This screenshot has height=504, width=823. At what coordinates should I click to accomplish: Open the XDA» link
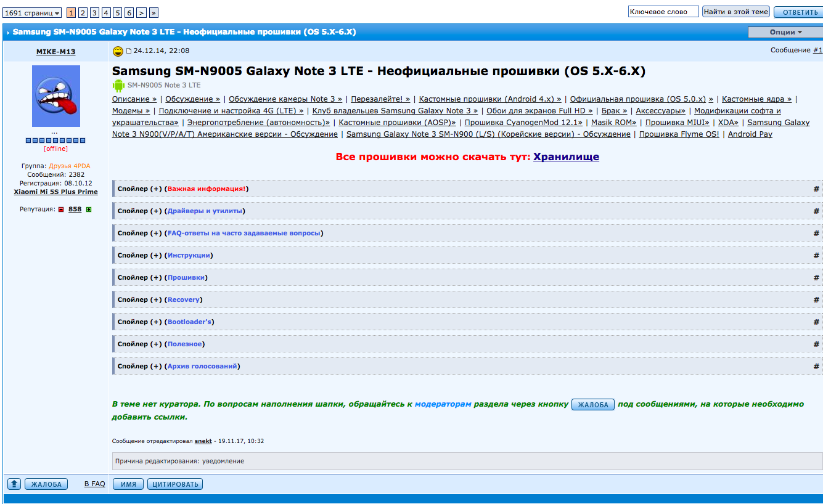[x=729, y=123]
